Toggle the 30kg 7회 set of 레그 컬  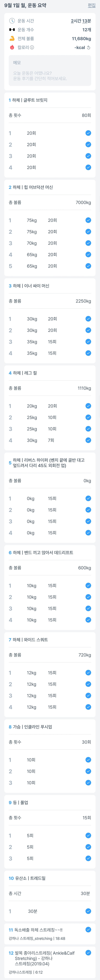point(88,440)
